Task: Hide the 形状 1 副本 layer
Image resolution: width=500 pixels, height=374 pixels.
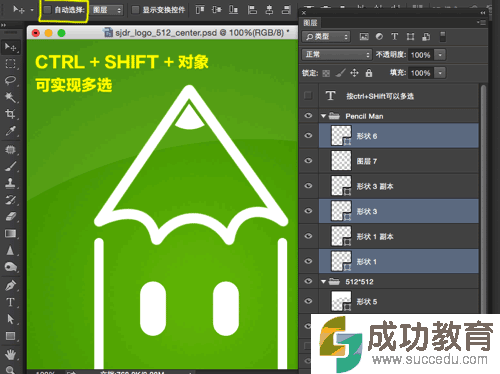Action: [309, 236]
